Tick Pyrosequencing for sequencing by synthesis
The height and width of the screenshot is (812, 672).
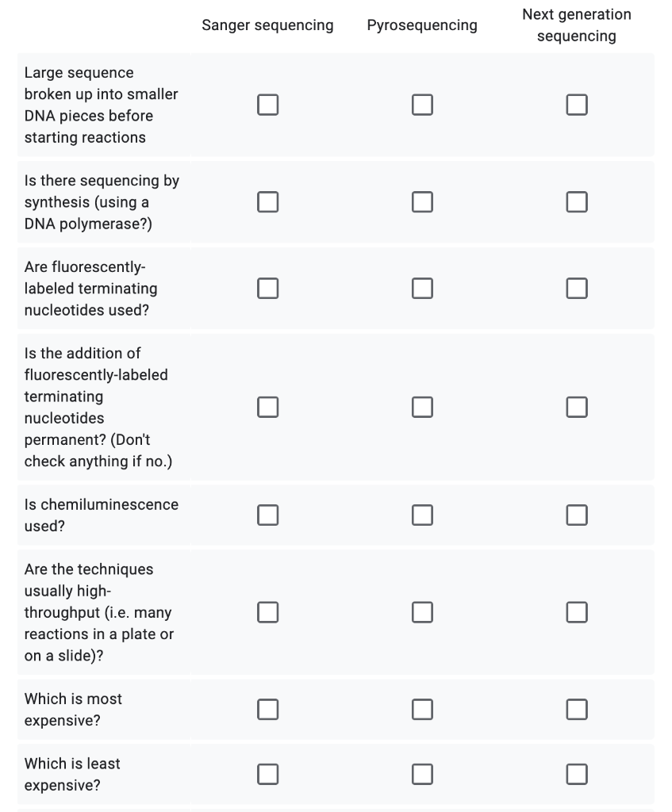(x=422, y=202)
